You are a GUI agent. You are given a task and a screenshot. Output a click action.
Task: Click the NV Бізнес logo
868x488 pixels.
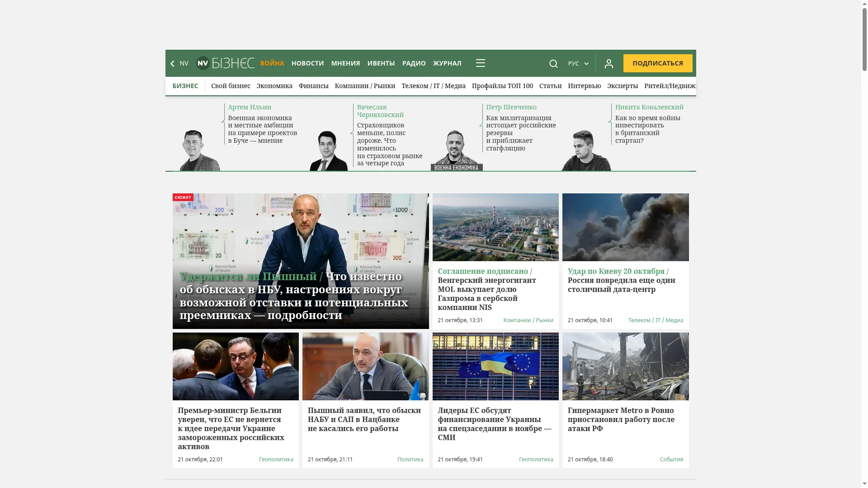pyautogui.click(x=225, y=63)
